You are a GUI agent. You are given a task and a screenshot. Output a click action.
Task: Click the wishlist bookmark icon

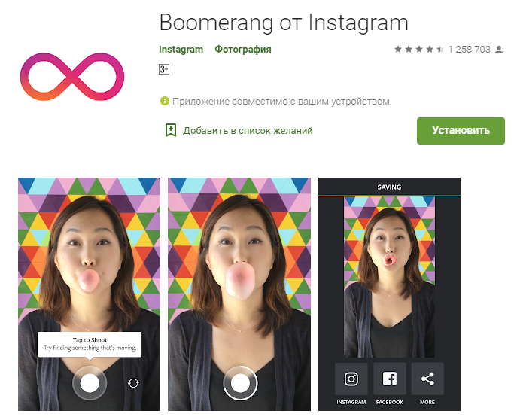(x=171, y=130)
